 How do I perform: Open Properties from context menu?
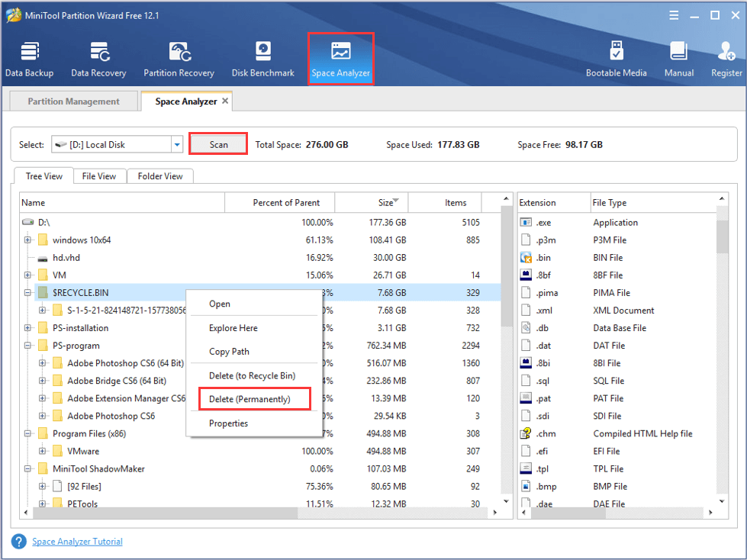254,423
